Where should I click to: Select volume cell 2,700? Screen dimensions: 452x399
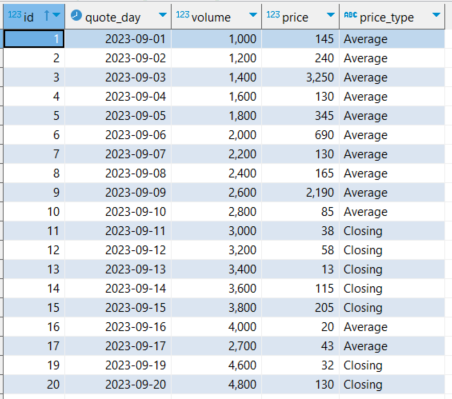[x=217, y=346]
